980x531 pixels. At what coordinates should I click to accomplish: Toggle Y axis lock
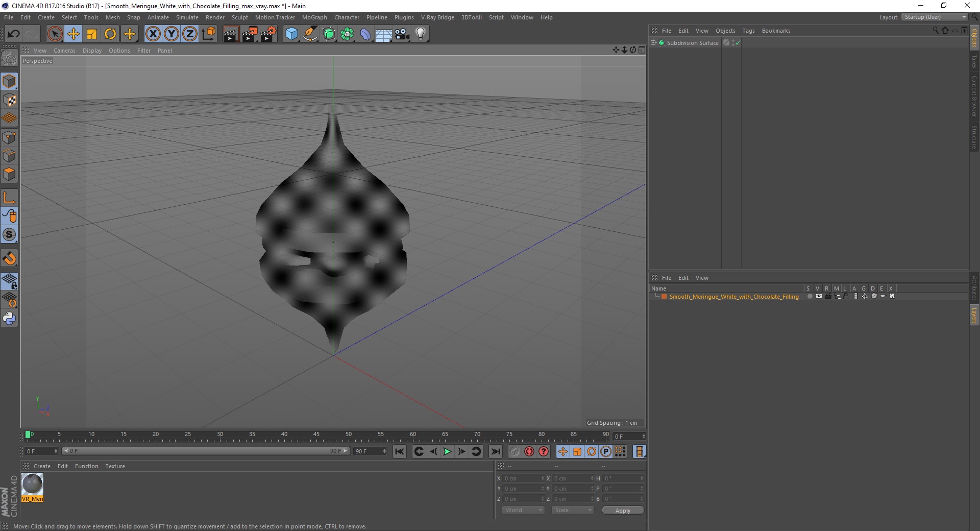pyautogui.click(x=171, y=34)
